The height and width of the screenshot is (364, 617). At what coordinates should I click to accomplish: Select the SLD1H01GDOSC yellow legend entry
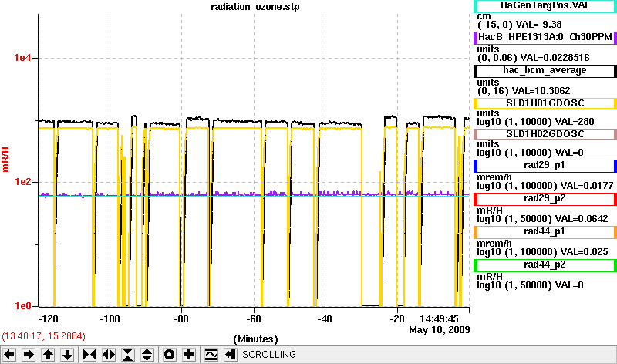545,103
